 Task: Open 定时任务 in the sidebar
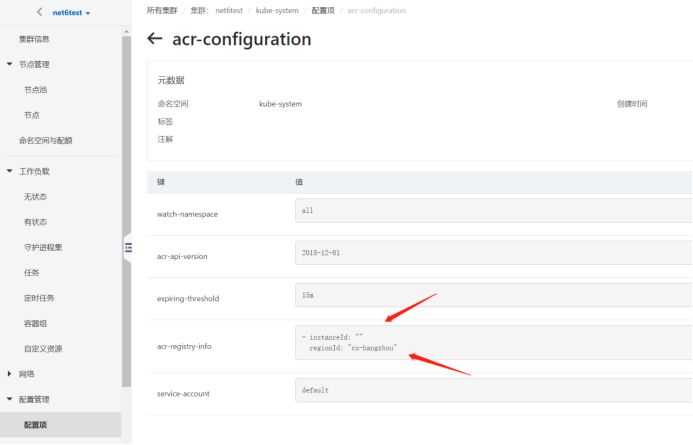tap(39, 298)
